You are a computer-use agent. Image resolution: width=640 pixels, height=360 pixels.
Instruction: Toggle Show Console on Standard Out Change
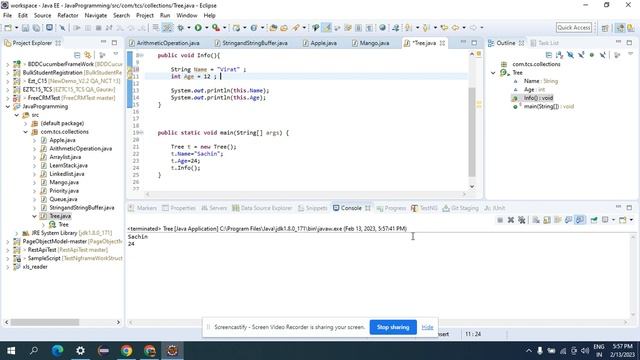tap(569, 220)
